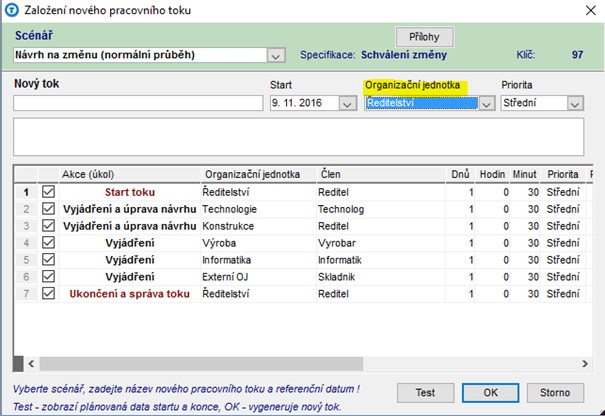Cancel with the Storno button
The image size is (605, 416).
tap(555, 393)
